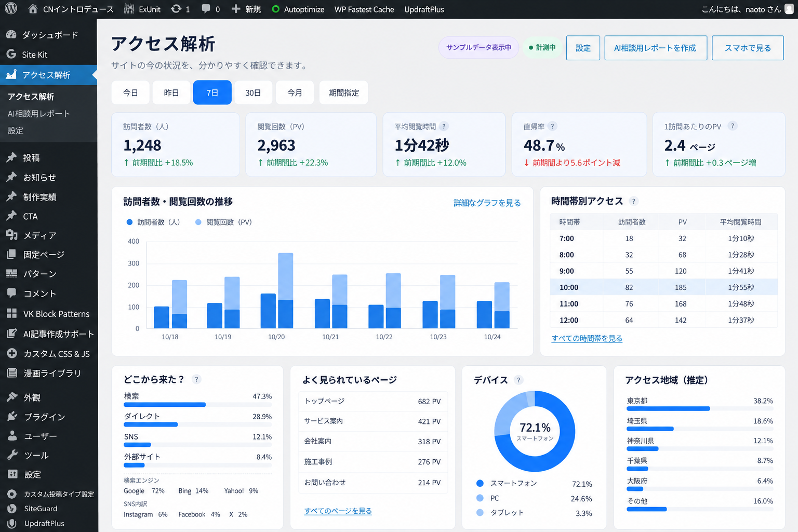798x532 pixels.
Task: Open the site home icon in admin bar
Action: click(33, 9)
